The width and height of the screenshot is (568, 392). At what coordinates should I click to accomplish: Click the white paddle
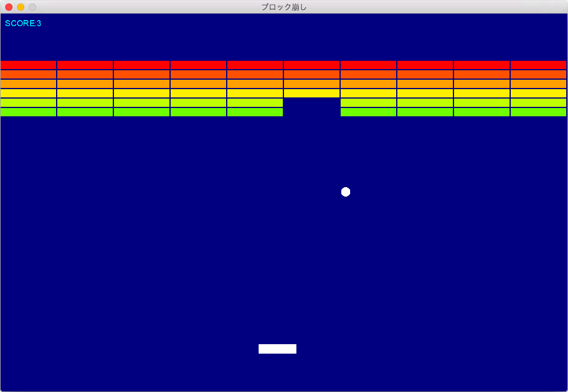pos(278,349)
